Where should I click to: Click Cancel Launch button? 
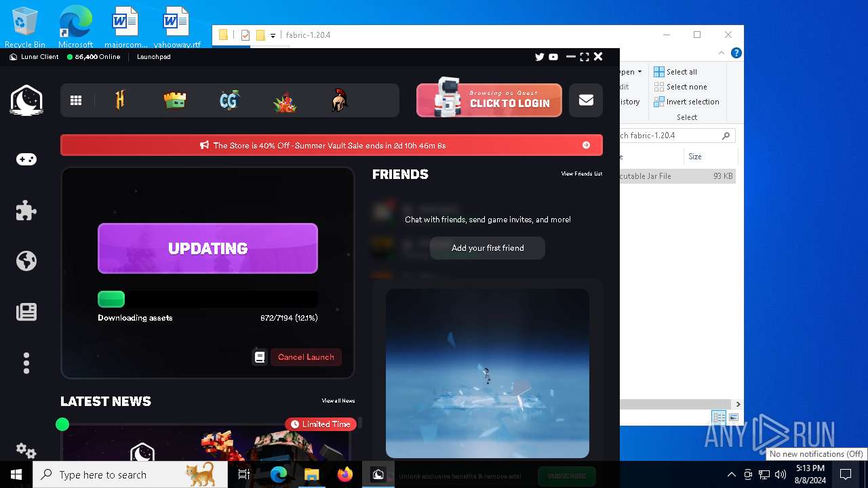(306, 357)
